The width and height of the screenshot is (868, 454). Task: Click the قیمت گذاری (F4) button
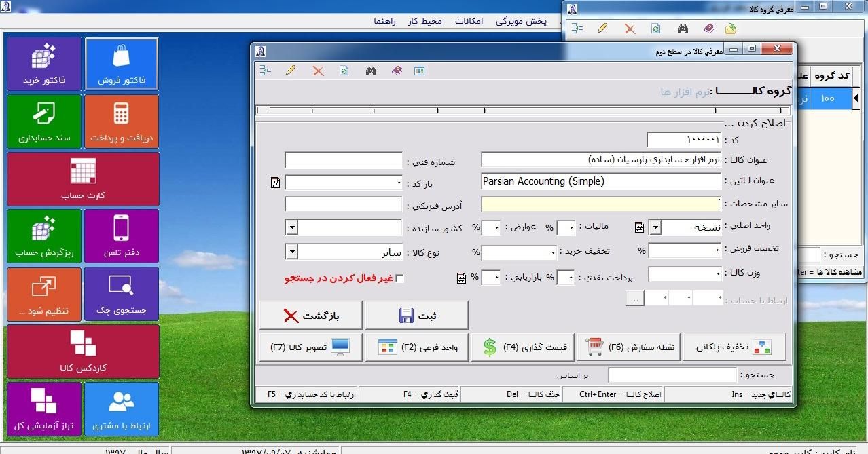point(524,347)
